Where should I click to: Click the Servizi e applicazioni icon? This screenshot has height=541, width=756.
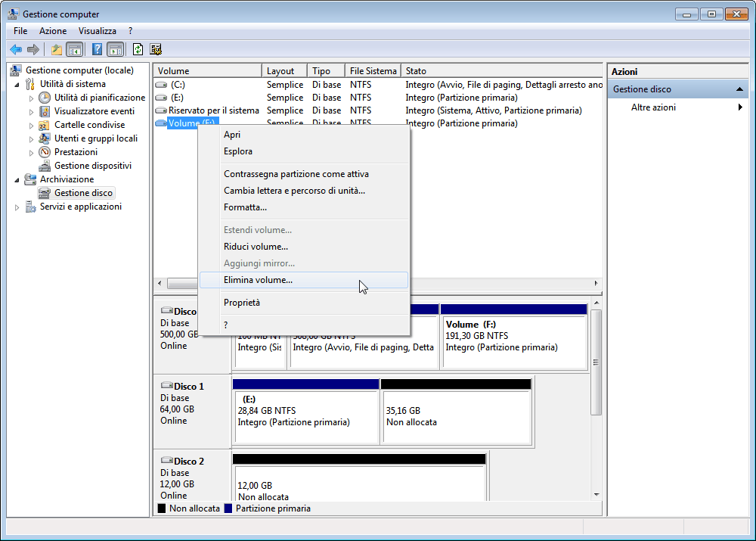click(30, 207)
